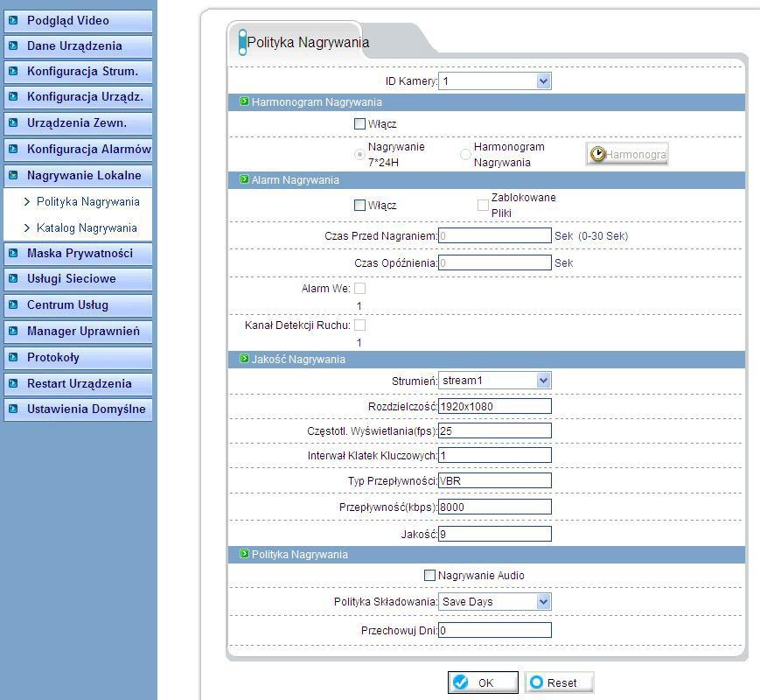
Task: Click green arrow icon of Alarm Nagrywania section
Action: (244, 179)
